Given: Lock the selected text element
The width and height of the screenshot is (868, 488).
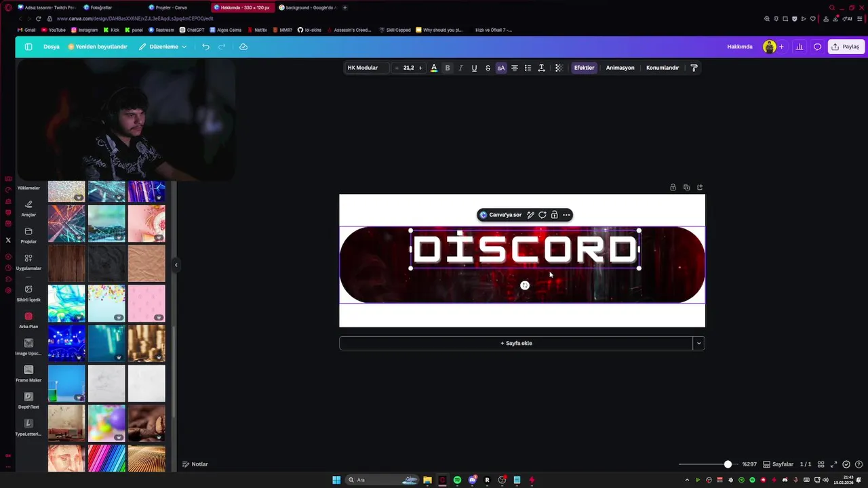Looking at the screenshot, I should click(554, 215).
